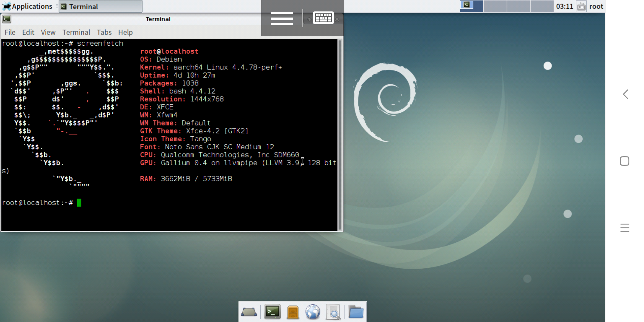Viewport: 644px width, 322px height.
Task: Open the Applications menu in the top panel
Action: pyautogui.click(x=27, y=6)
